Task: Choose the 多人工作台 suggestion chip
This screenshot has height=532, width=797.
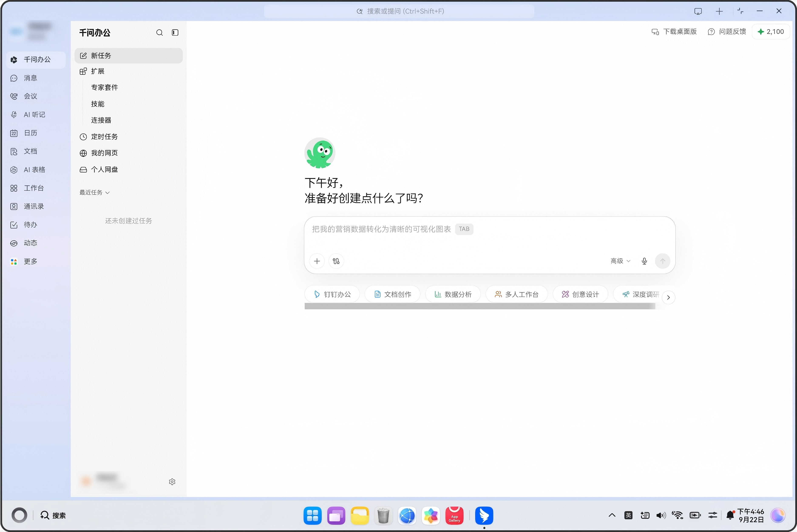Action: (517, 294)
